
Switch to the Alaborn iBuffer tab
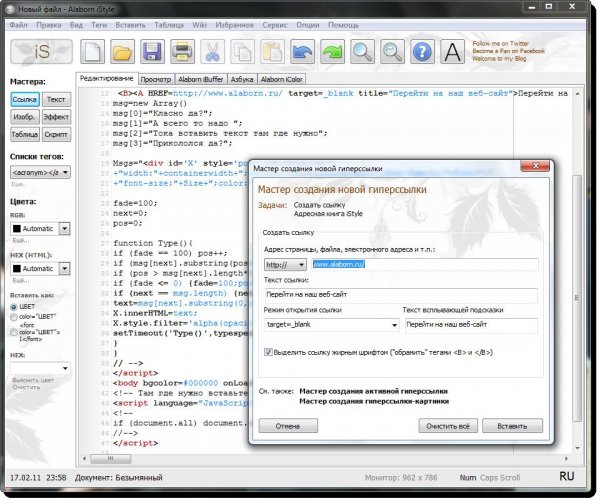[201, 79]
